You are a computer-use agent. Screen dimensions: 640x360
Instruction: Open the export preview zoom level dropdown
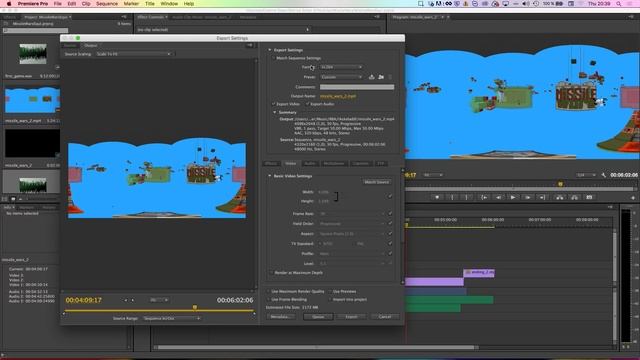click(x=159, y=300)
